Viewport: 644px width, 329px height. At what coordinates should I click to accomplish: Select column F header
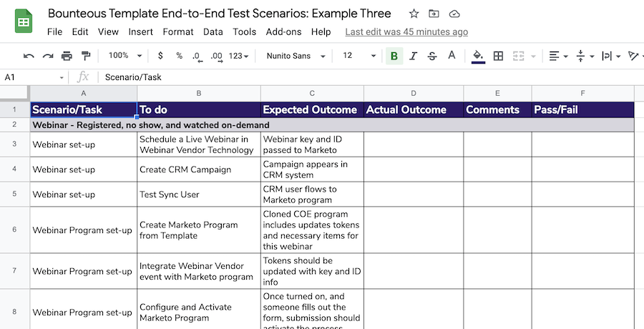[x=582, y=93]
